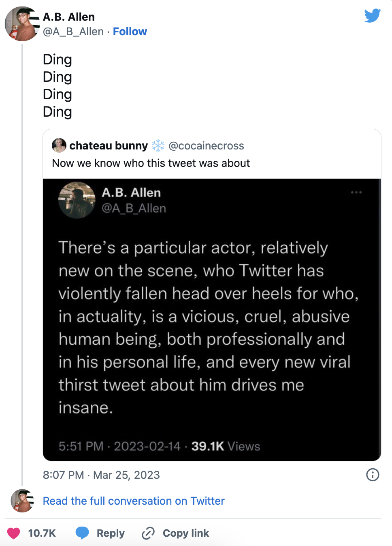Open the @A_B_Allen handle at top

73,32
